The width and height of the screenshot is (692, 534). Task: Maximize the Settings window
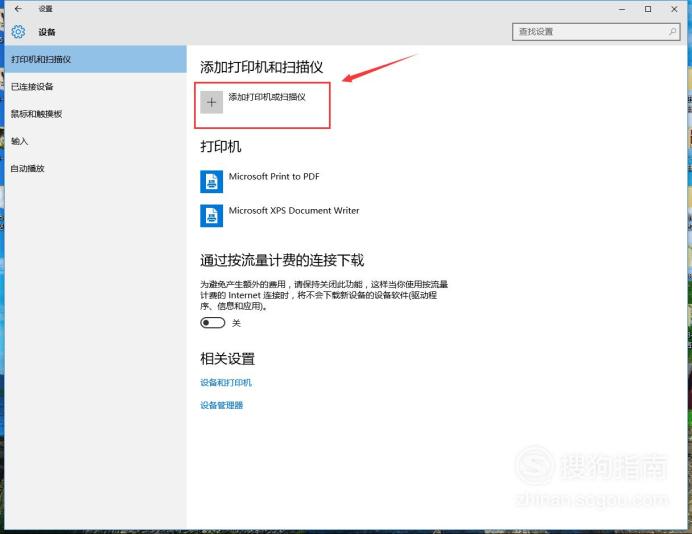click(648, 9)
